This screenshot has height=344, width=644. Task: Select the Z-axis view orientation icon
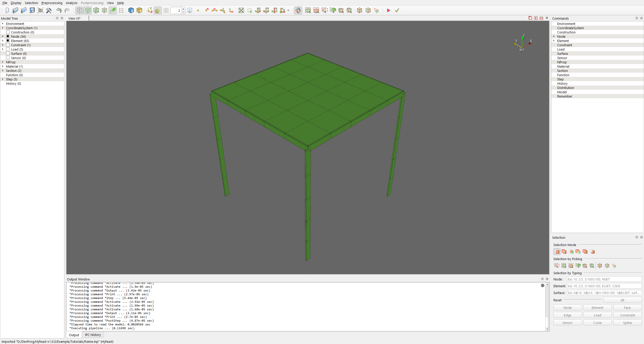[258, 10]
